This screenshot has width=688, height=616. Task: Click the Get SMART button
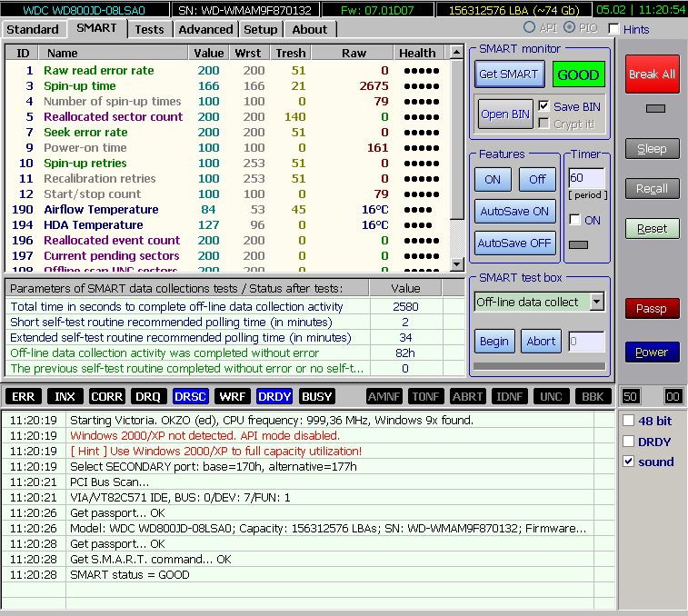pyautogui.click(x=509, y=75)
